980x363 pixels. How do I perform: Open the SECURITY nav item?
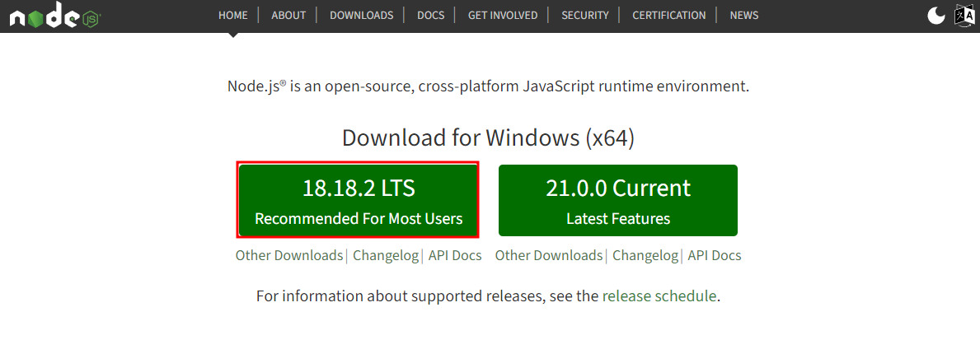coord(585,16)
